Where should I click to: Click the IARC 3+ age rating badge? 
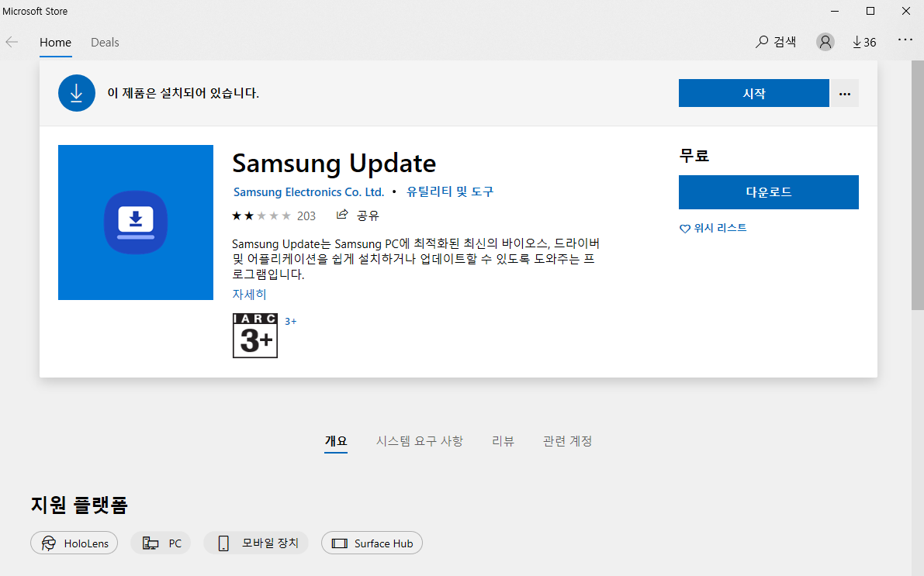point(254,335)
